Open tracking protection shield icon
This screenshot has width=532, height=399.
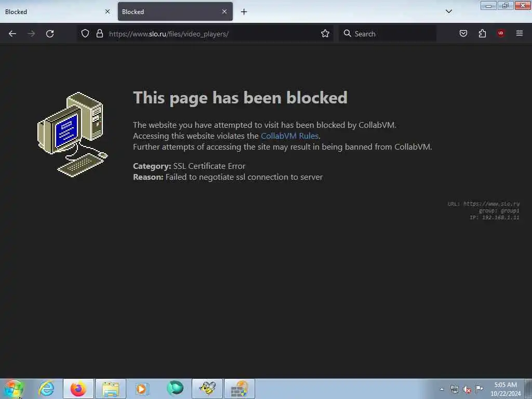(x=85, y=34)
